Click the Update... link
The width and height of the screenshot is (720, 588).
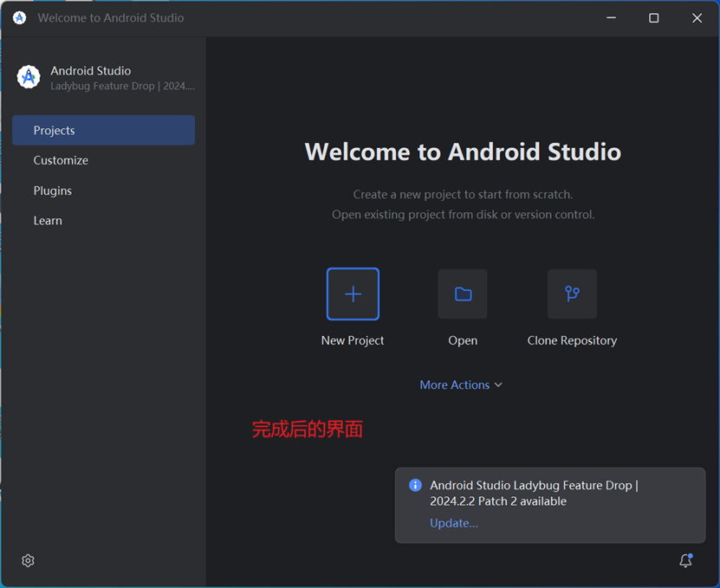454,523
